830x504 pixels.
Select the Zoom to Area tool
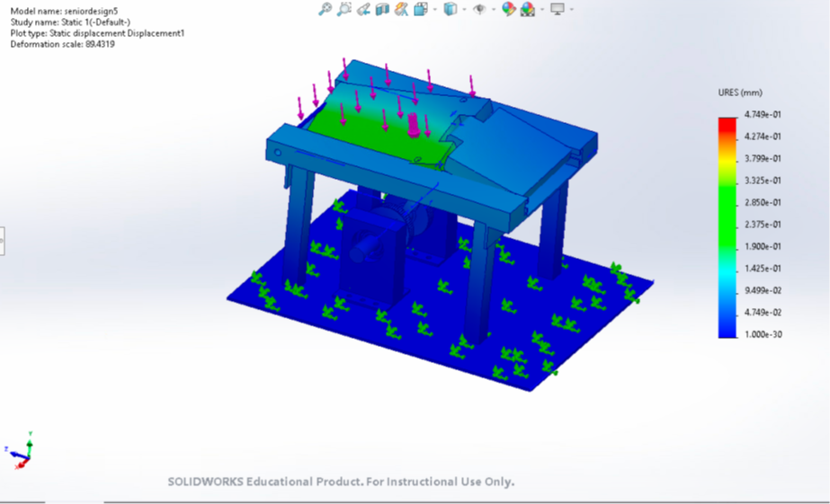coord(344,9)
